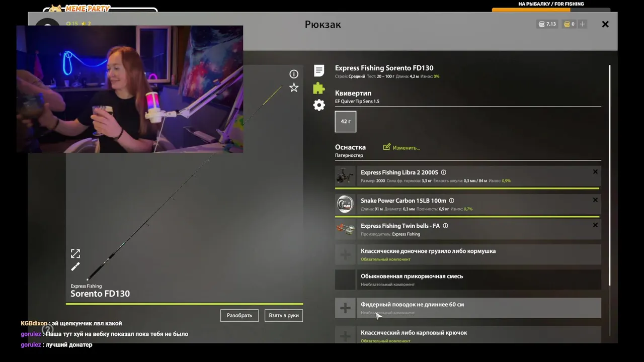Click the pencil rename rod icon
Image resolution: width=644 pixels, height=362 pixels.
click(x=75, y=267)
